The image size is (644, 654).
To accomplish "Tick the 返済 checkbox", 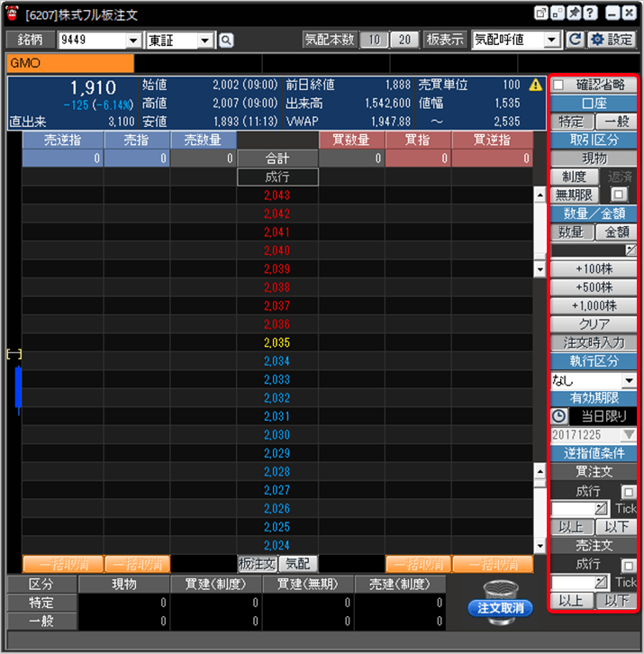I will [x=618, y=194].
